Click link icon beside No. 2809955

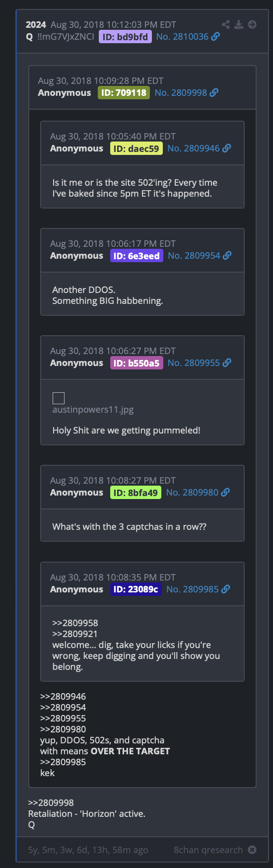(x=227, y=362)
